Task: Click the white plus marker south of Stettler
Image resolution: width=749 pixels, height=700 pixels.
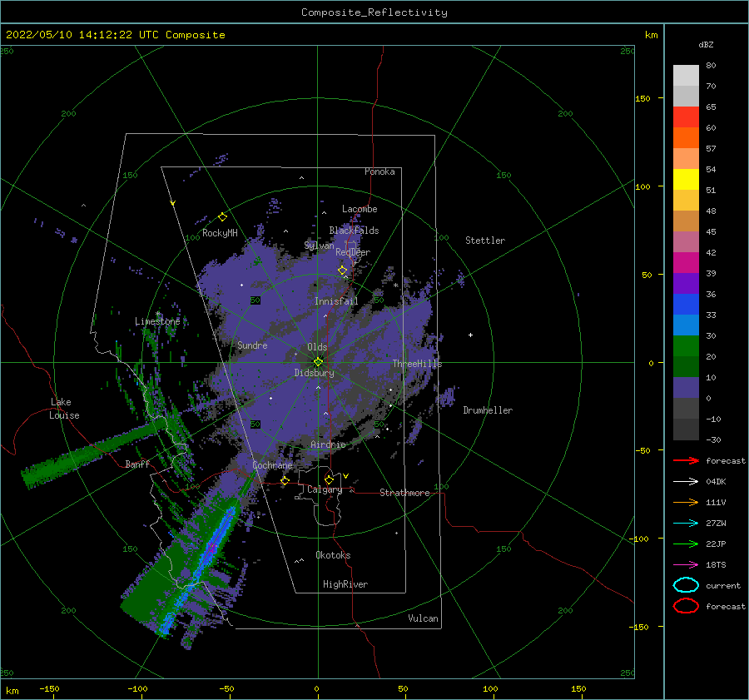Action: tap(470, 335)
